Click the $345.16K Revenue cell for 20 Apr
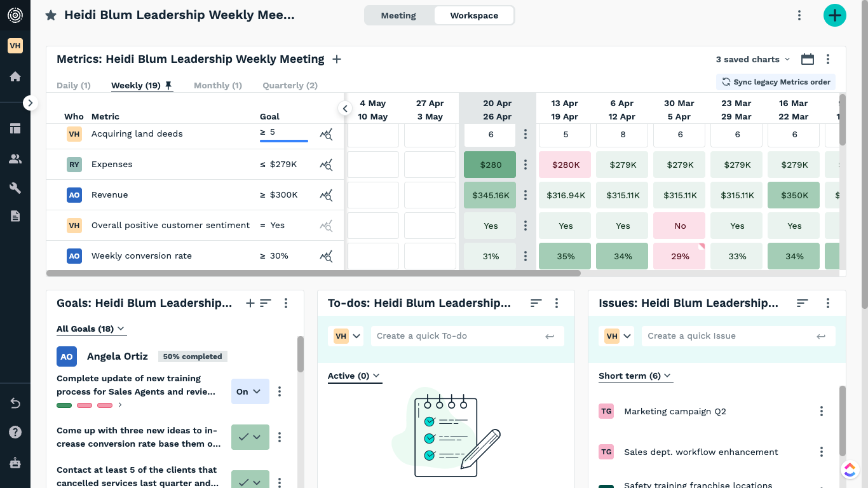The image size is (868, 488). pos(491,195)
